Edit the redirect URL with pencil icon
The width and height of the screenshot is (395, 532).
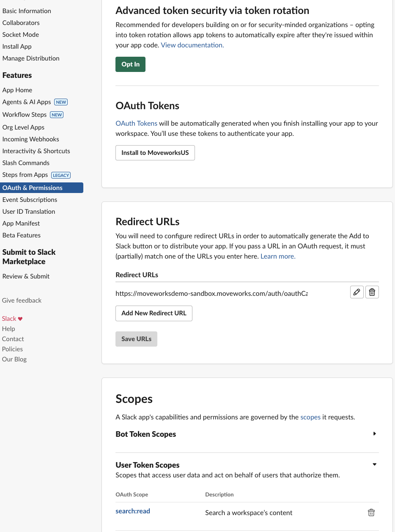[357, 292]
